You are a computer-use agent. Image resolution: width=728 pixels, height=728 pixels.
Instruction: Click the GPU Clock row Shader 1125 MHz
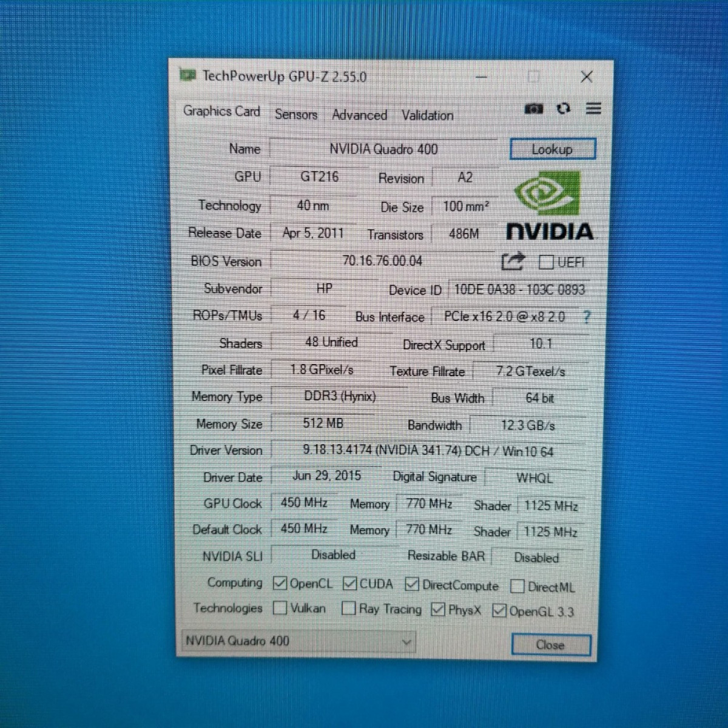tap(551, 505)
